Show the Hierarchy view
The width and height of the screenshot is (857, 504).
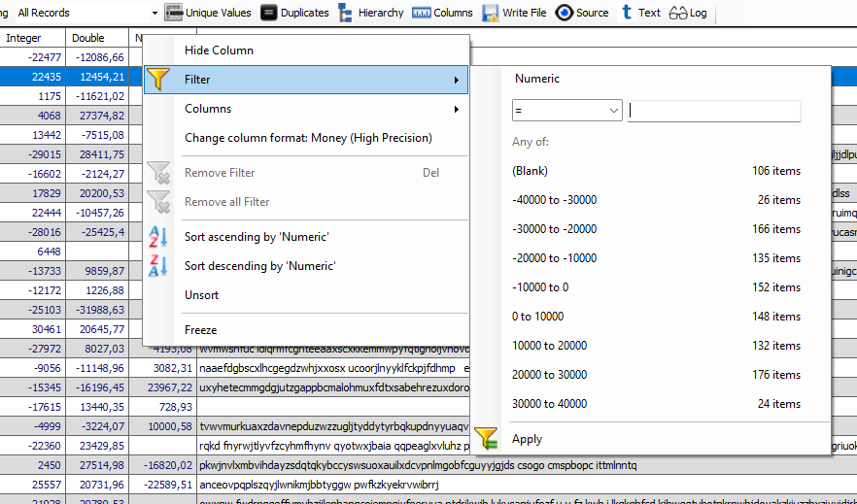[346, 13]
